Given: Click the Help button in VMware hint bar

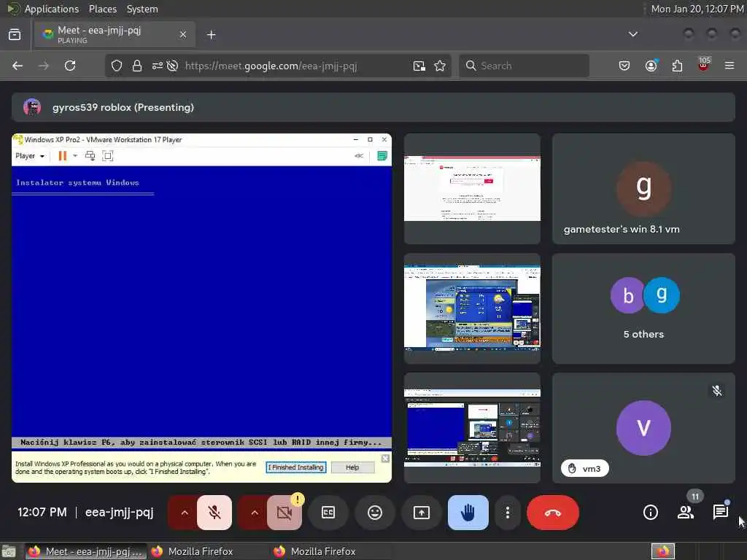Looking at the screenshot, I should point(352,467).
